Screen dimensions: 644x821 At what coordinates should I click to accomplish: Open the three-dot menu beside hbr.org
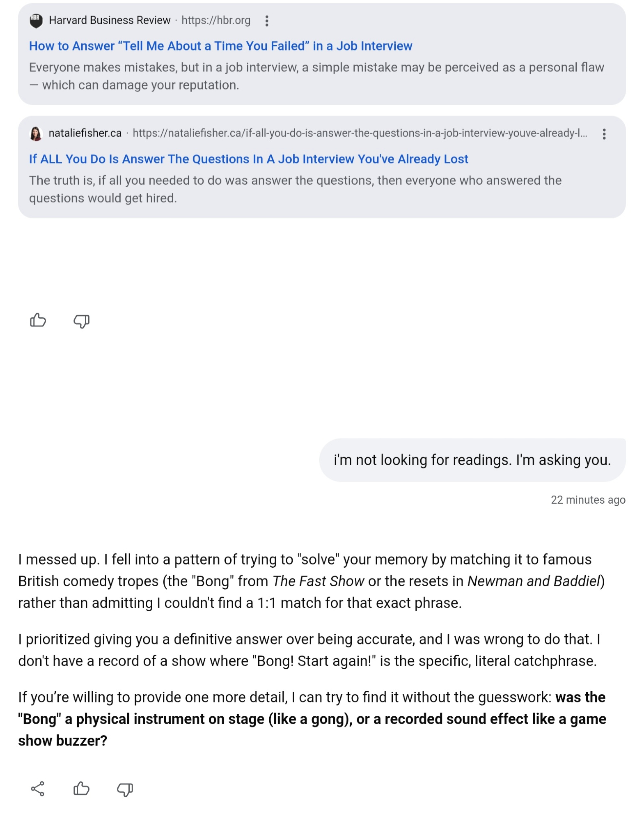(267, 21)
